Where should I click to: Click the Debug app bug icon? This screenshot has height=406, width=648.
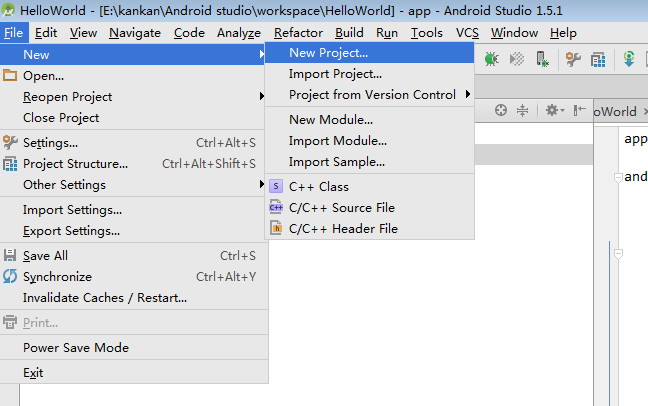pyautogui.click(x=491, y=59)
